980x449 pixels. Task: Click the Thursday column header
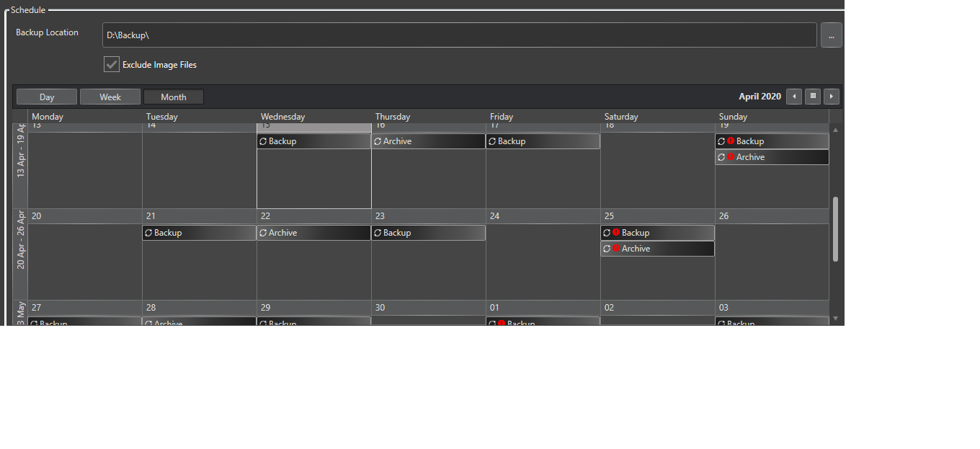point(393,117)
